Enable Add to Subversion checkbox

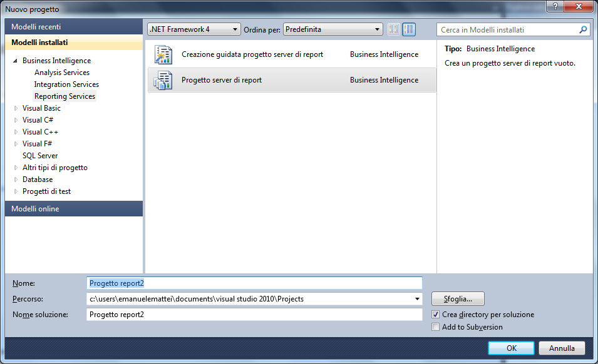[x=436, y=327]
